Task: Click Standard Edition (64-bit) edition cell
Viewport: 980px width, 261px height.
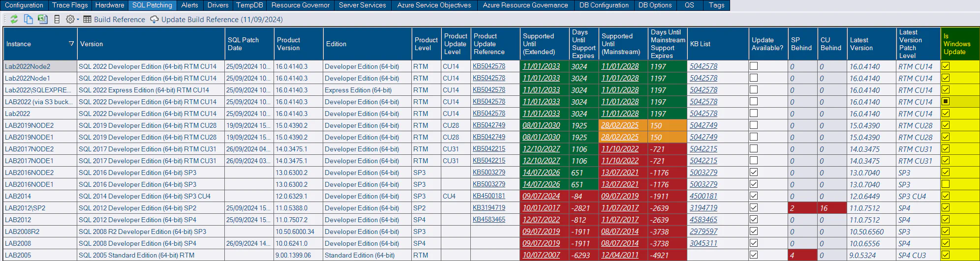Action: pos(367,255)
